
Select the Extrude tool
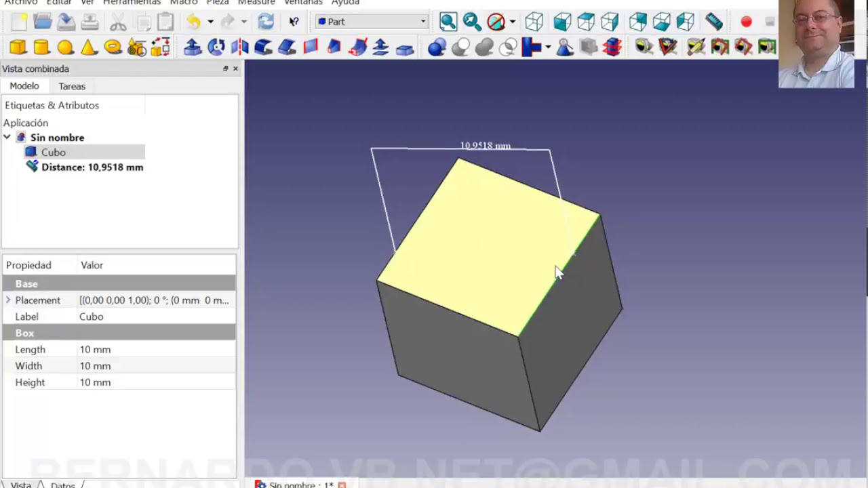point(193,47)
